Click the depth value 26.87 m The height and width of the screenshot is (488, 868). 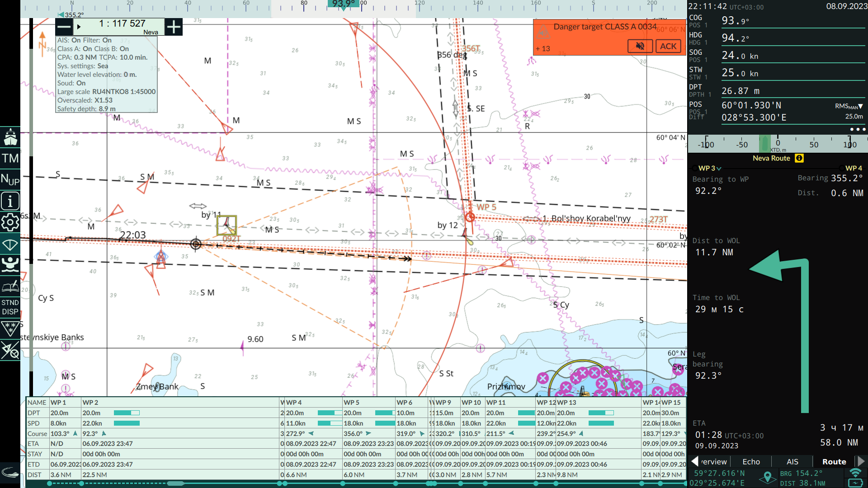tap(741, 91)
